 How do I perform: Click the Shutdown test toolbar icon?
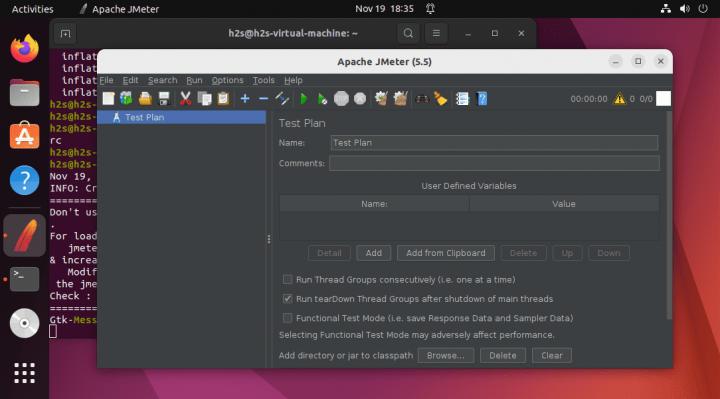360,99
